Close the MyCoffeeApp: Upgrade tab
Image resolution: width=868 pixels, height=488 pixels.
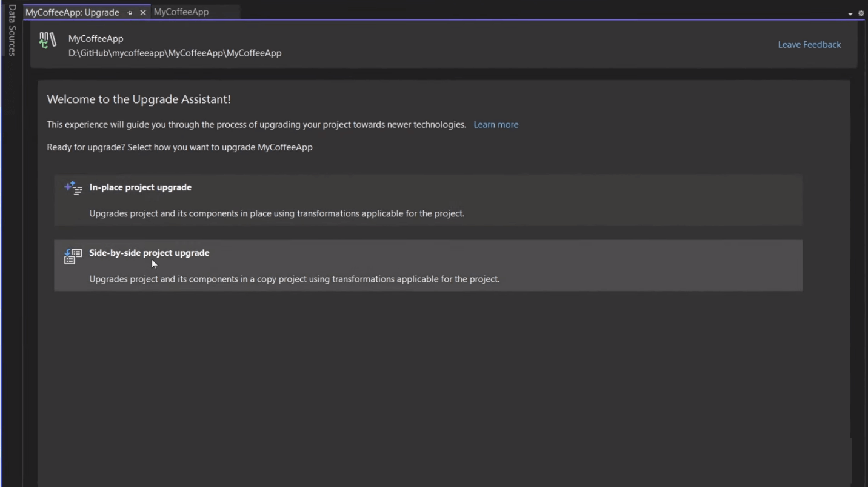(143, 12)
